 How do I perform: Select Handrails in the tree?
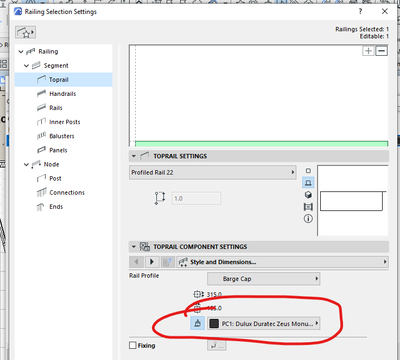tap(63, 94)
